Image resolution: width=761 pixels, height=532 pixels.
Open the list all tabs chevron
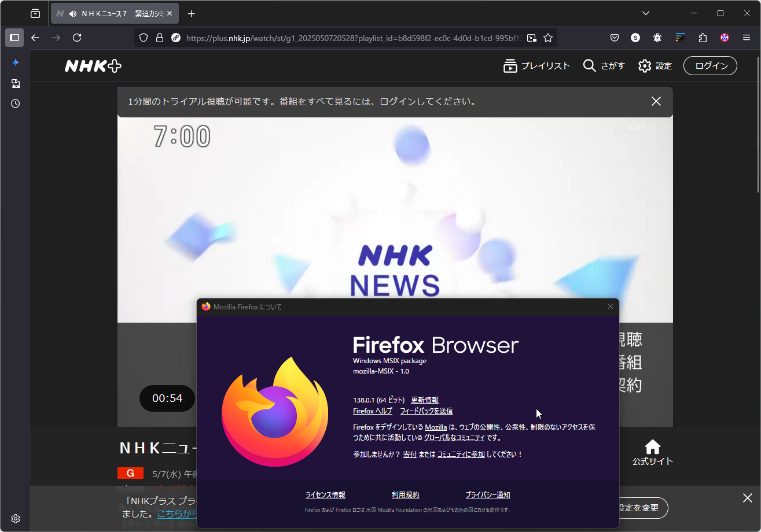(x=645, y=13)
